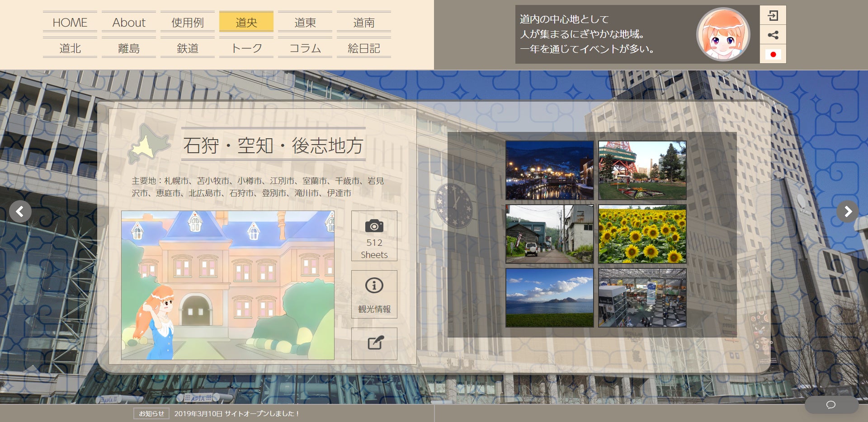Go to the HOME page
Image resolution: width=868 pixels, height=422 pixels.
(70, 22)
